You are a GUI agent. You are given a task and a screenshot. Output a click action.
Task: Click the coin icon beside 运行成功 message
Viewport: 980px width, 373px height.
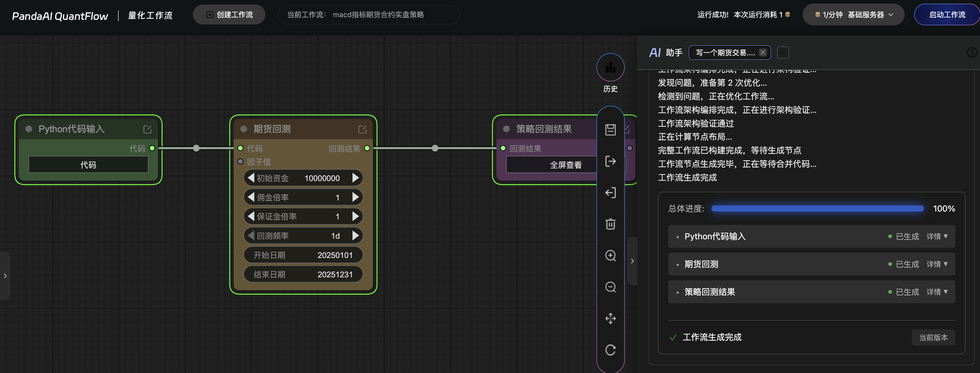pos(788,14)
